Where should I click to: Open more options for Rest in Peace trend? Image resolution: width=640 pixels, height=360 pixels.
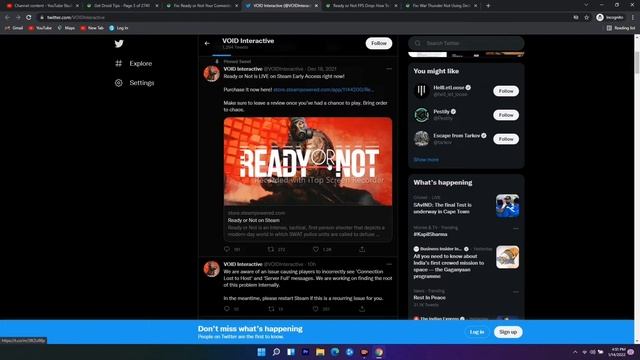click(x=516, y=292)
